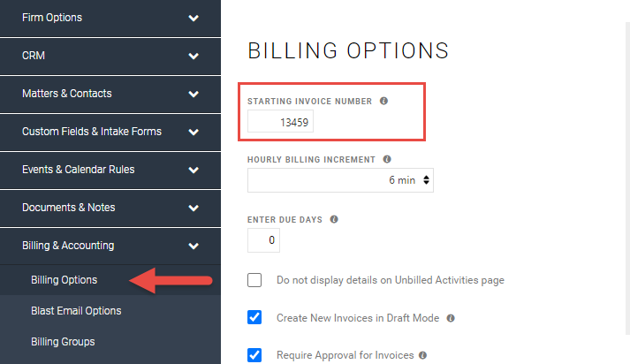The height and width of the screenshot is (364, 630).
Task: Expand Matters & Contacts chevron
Action: 194,94
